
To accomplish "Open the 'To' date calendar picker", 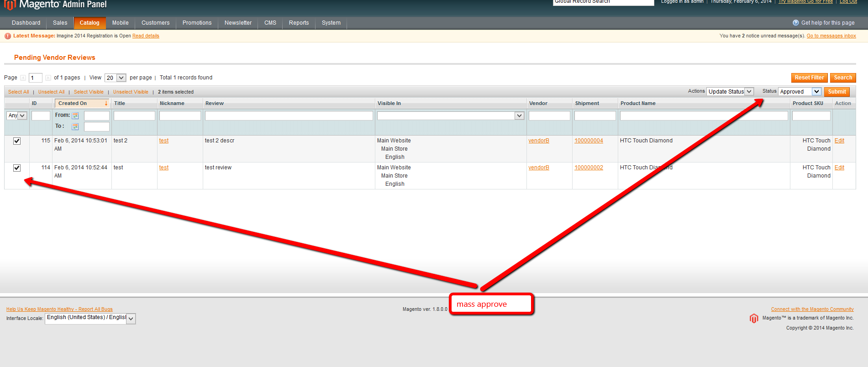I will pos(75,126).
